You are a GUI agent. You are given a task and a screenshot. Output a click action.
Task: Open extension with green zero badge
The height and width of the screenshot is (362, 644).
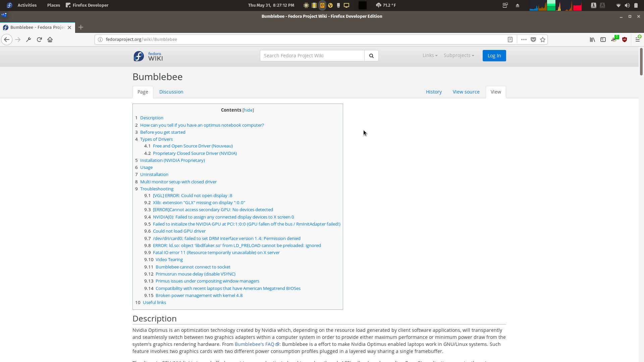(614, 39)
